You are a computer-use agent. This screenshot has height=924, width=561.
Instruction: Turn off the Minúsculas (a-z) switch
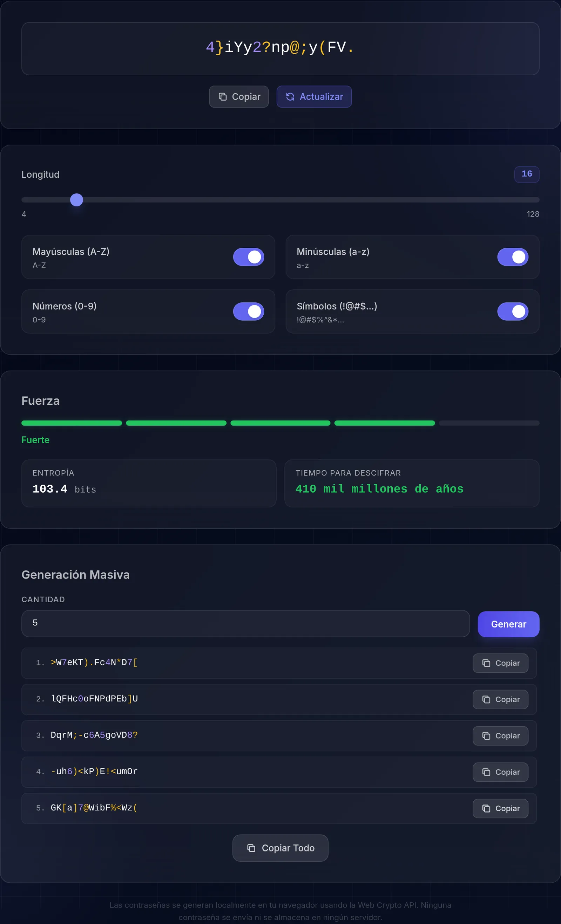click(x=513, y=257)
